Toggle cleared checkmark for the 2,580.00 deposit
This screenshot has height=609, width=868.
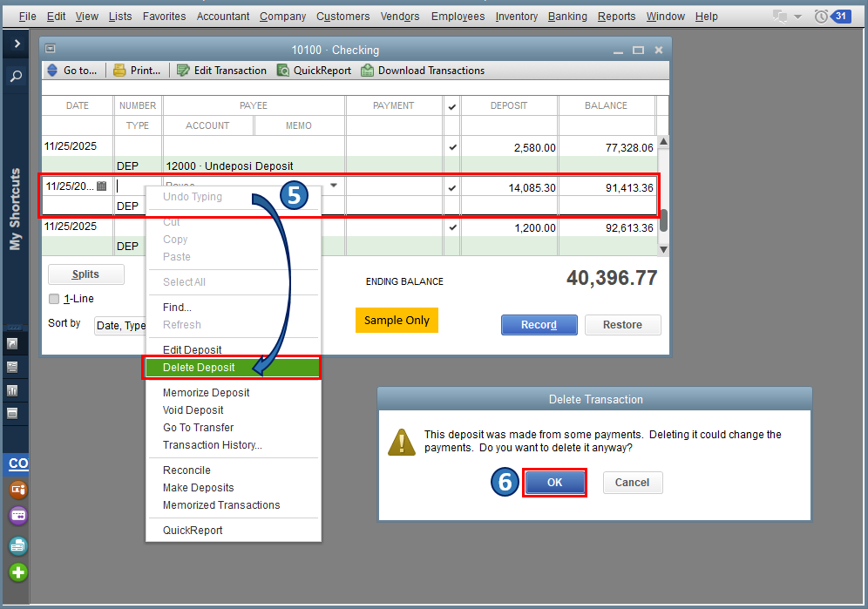pyautogui.click(x=453, y=147)
